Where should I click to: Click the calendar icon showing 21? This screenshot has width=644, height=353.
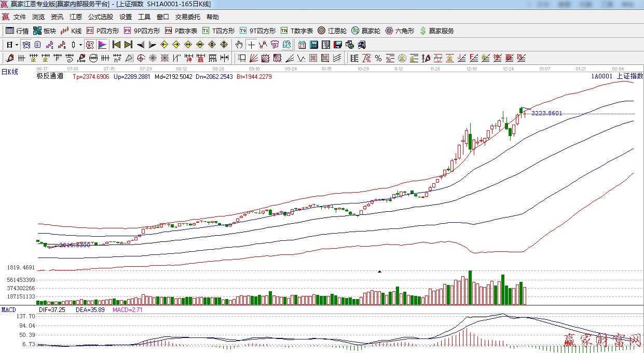coord(302,45)
